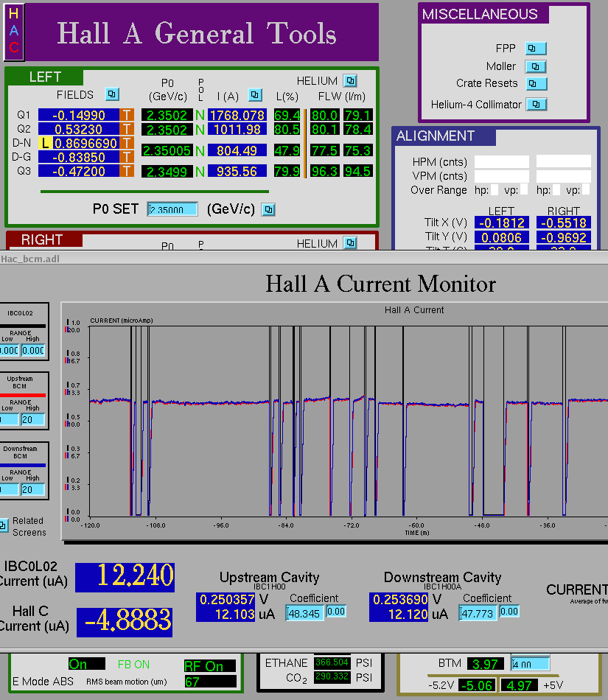Click the left Tilt Y value 0.0806
Viewport: 608px width, 700px height.
pyautogui.click(x=502, y=237)
